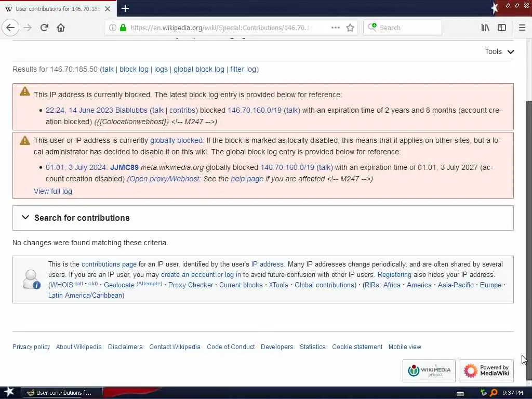Open the 22:24, 14 June 2023 log entry
Viewport: 532px width, 399px height.
tap(79, 110)
